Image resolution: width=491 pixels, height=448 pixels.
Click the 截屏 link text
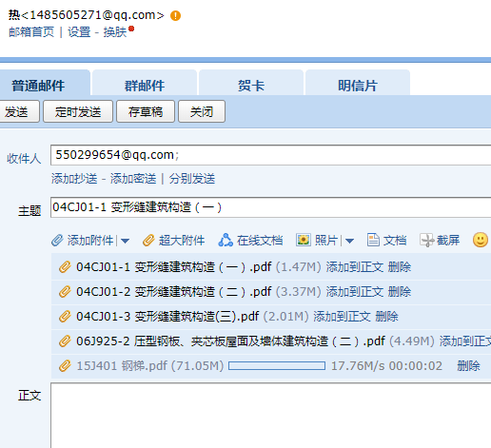[x=448, y=241]
